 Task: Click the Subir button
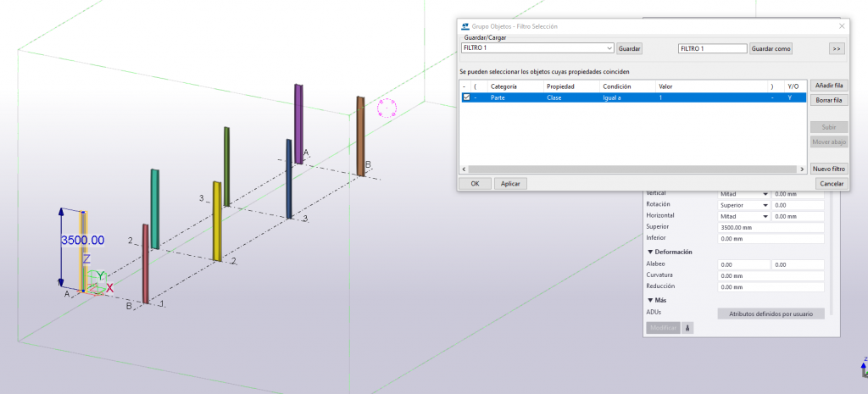[x=829, y=127]
